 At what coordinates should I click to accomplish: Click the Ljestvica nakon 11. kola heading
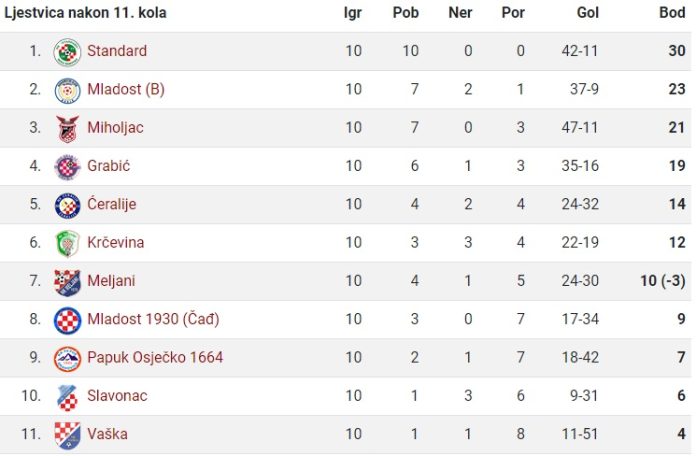pyautogui.click(x=85, y=12)
